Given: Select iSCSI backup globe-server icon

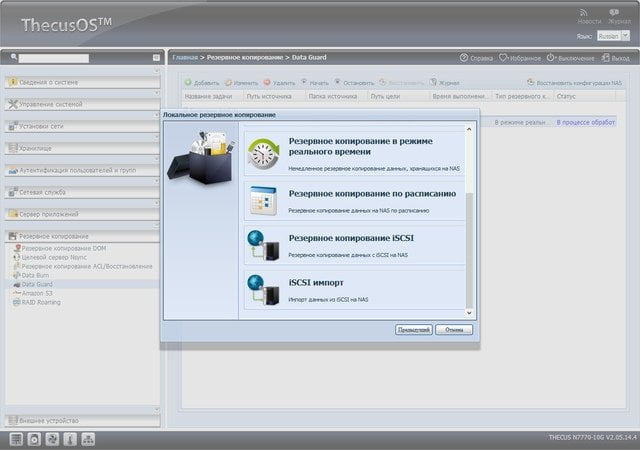Looking at the screenshot, I should pos(264,245).
